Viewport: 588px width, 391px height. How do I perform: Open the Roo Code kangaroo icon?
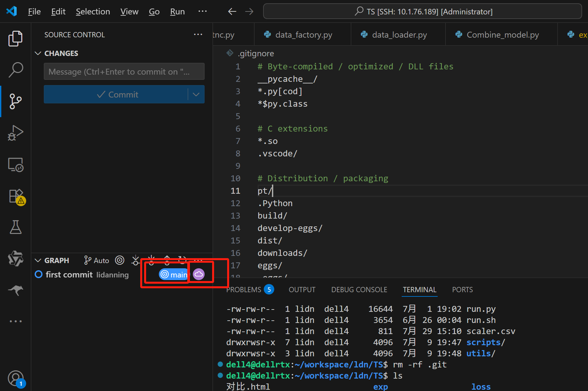pyautogui.click(x=15, y=290)
